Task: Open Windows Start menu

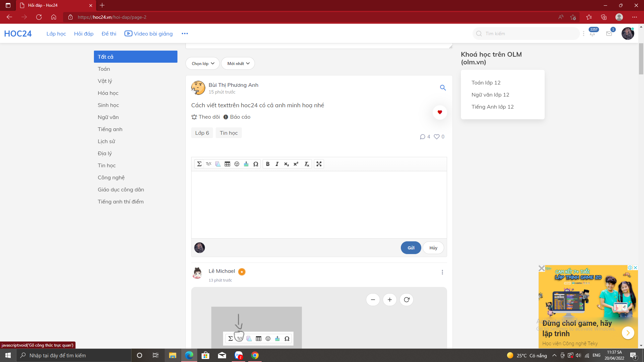Action: [8, 355]
